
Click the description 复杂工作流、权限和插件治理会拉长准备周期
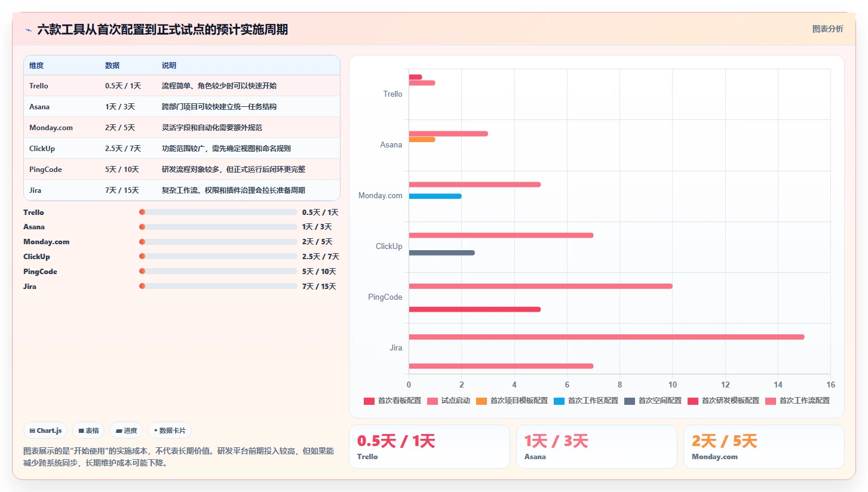click(234, 190)
